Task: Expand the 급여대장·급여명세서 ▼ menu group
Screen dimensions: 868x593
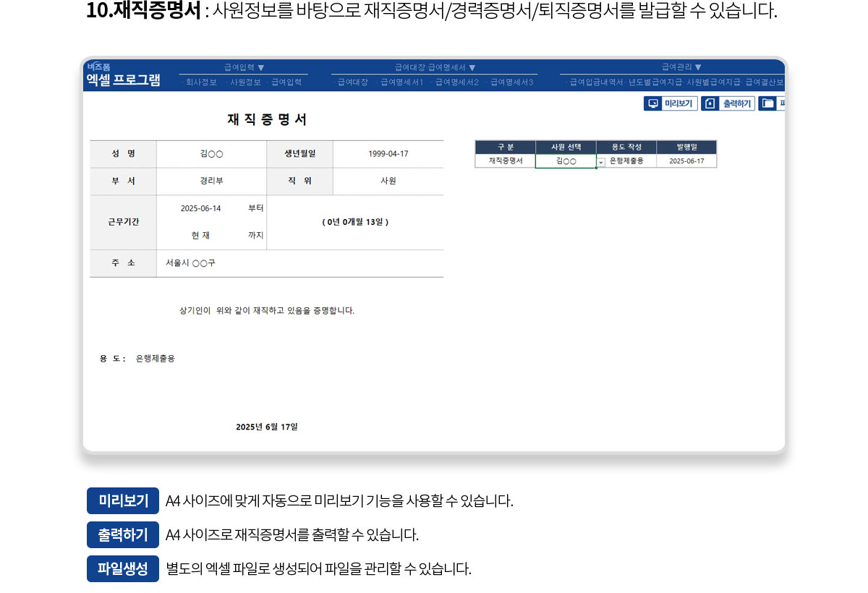Action: tap(435, 67)
